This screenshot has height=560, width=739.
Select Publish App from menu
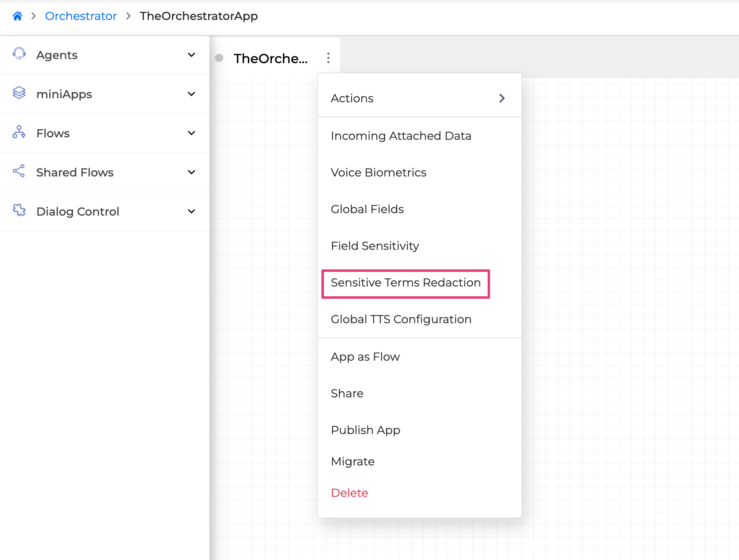tap(365, 430)
